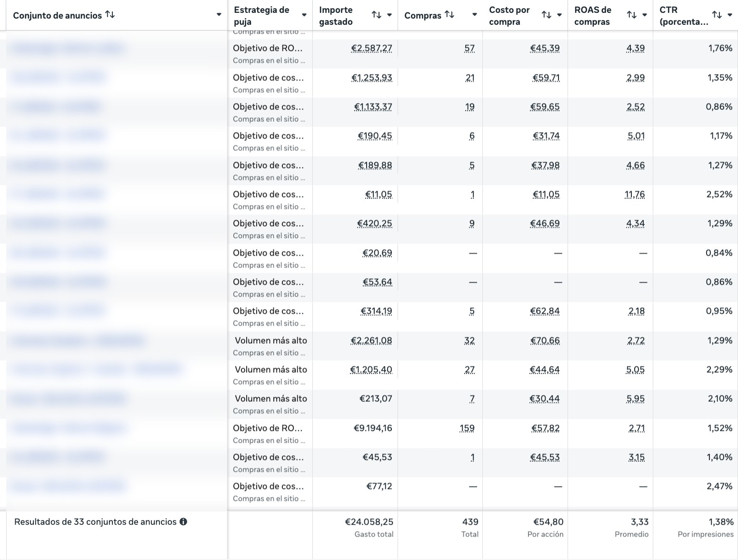Viewport: 738px width, 560px height.
Task: Click the €54,80 average cost figure
Action: point(549,522)
